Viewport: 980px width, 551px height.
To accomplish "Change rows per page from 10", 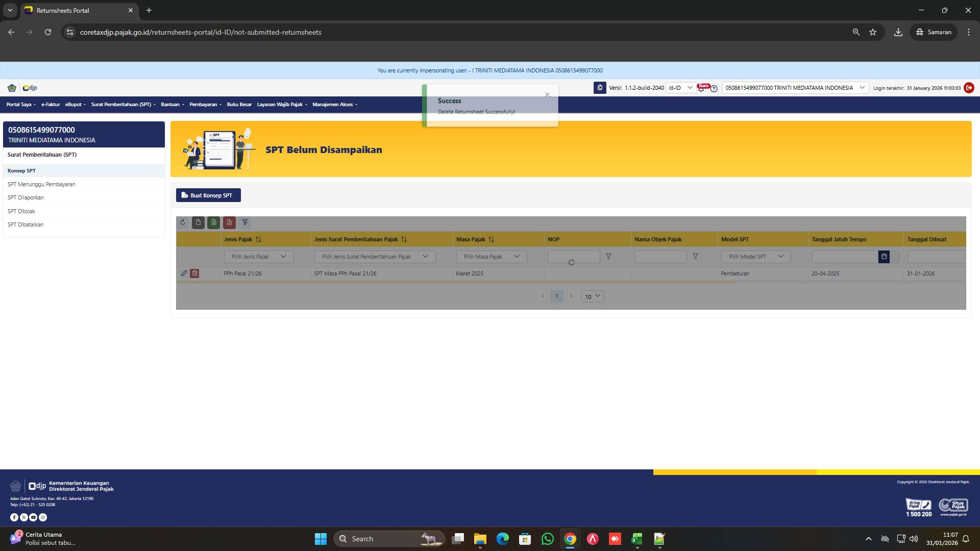I will [x=592, y=296].
